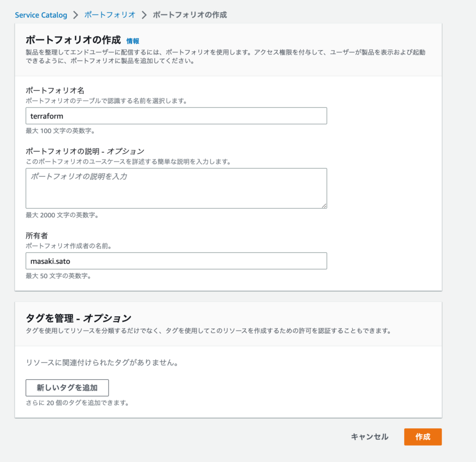Click the ポートフォリオの作成 breadcrumb text
The width and height of the screenshot is (476, 462).
click(x=190, y=15)
